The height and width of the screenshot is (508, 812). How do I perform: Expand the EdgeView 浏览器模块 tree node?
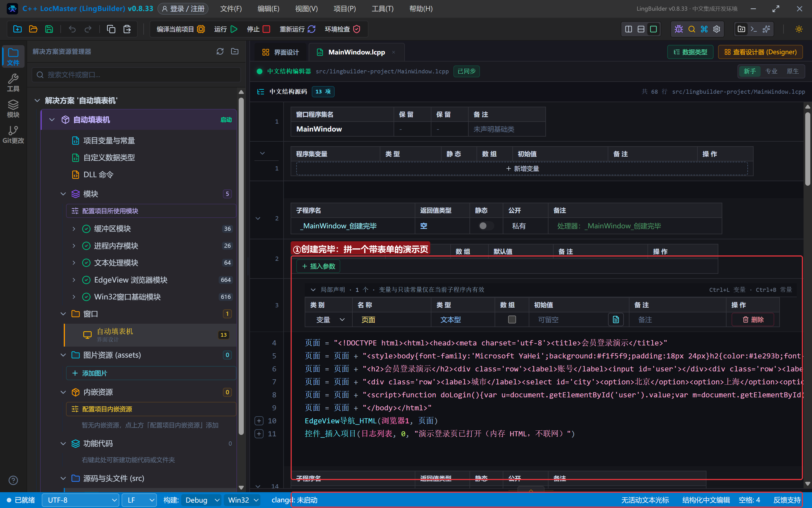click(74, 280)
